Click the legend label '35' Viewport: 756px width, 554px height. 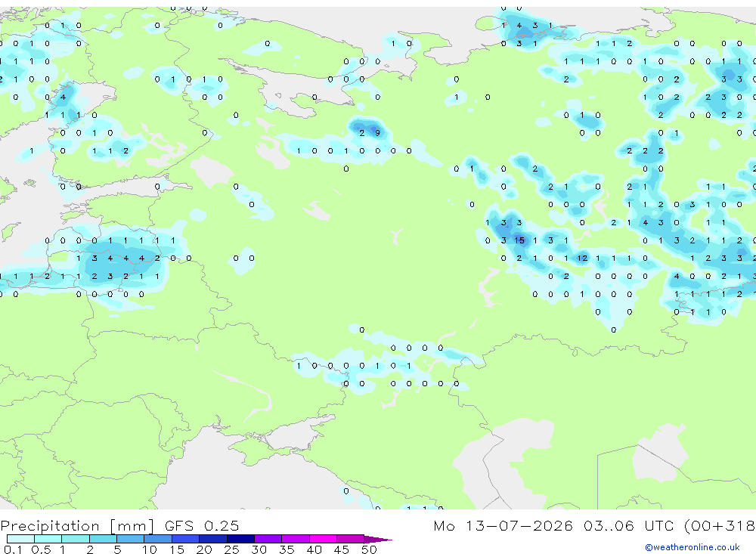(287, 549)
